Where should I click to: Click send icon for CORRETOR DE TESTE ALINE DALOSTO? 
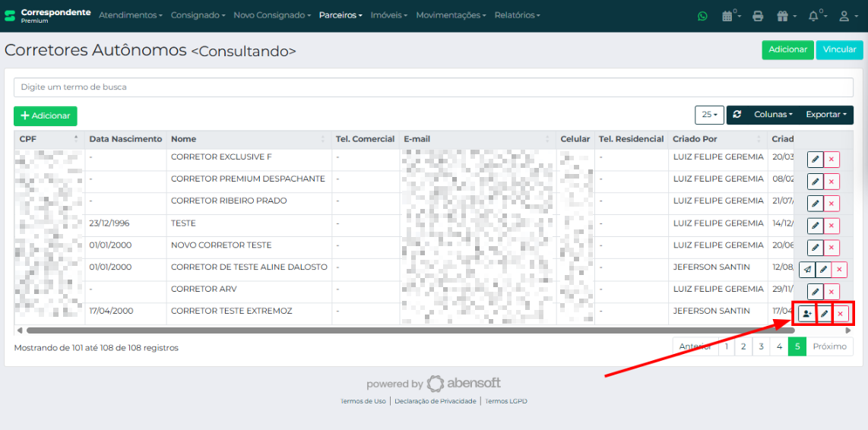tap(807, 270)
